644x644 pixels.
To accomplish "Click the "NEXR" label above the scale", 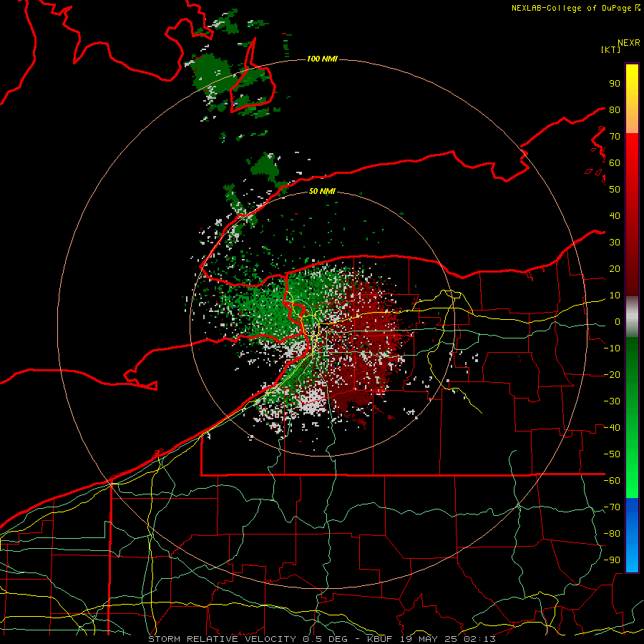I will click(629, 43).
